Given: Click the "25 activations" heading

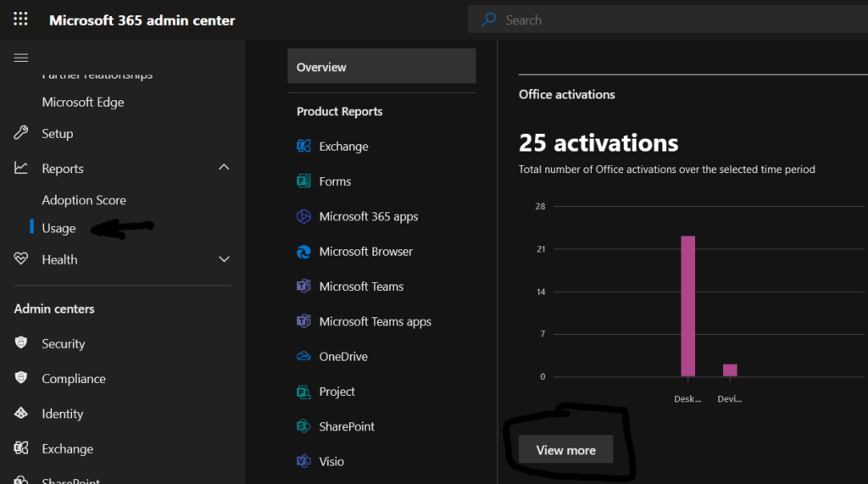Looking at the screenshot, I should 598,143.
